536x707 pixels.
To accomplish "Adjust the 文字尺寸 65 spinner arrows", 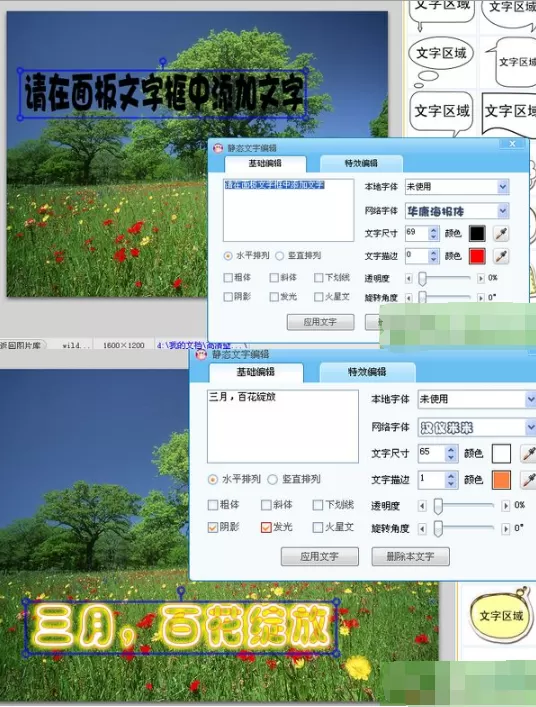I will click(451, 453).
